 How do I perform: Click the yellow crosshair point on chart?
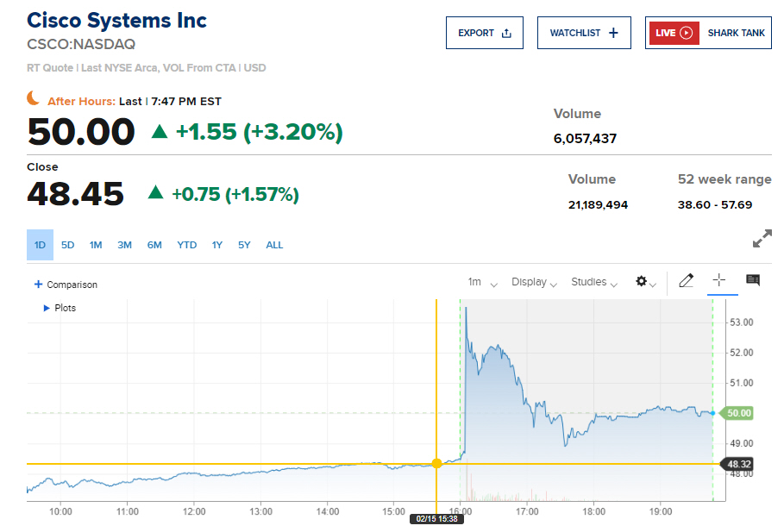coord(436,464)
